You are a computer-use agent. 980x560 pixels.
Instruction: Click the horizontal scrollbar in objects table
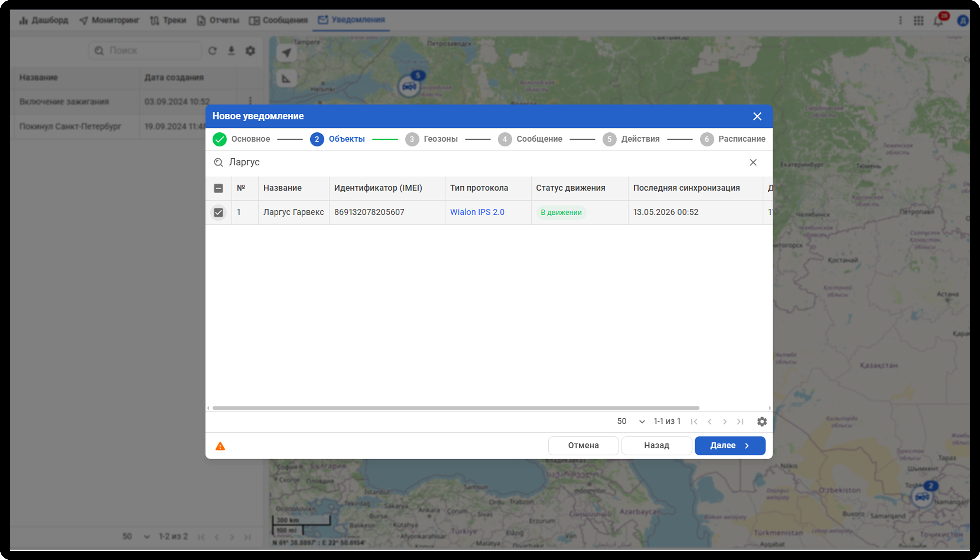pos(456,408)
